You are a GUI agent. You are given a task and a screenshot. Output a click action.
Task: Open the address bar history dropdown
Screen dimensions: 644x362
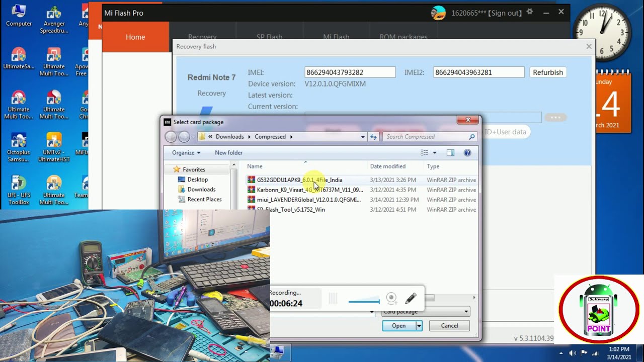[363, 137]
